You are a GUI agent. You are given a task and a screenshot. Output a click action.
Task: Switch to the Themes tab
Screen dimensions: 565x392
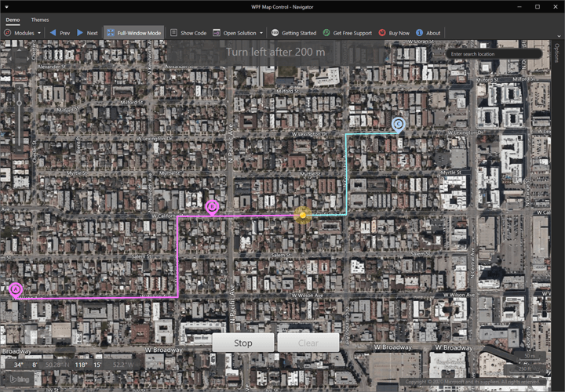40,20
